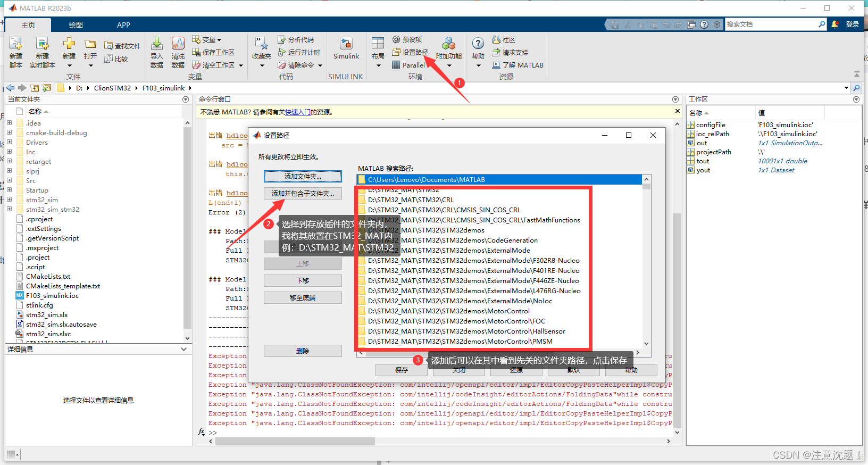
Task: Click the back arrow in address bar
Action: pos(10,88)
